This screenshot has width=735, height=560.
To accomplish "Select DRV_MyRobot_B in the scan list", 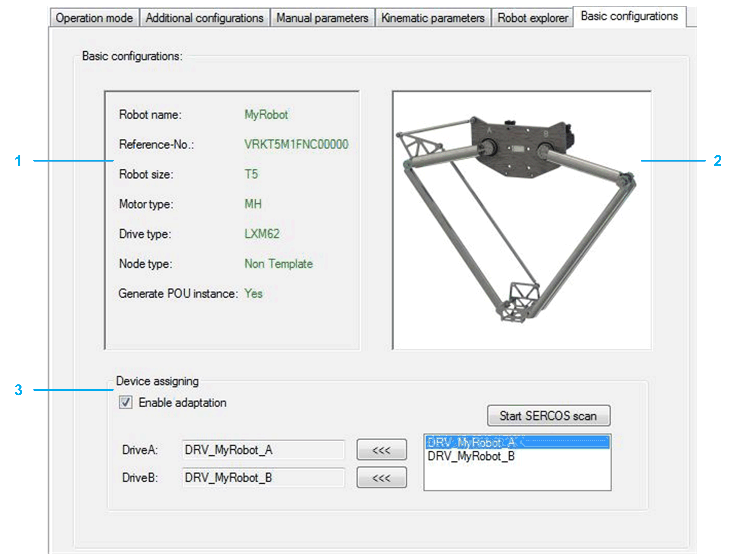I will 471,456.
